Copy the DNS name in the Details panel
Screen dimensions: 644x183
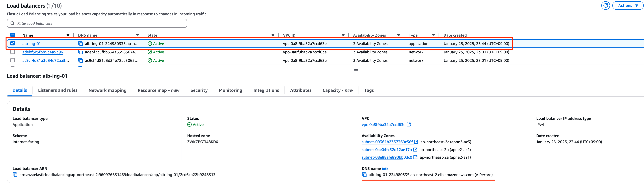[x=364, y=175]
